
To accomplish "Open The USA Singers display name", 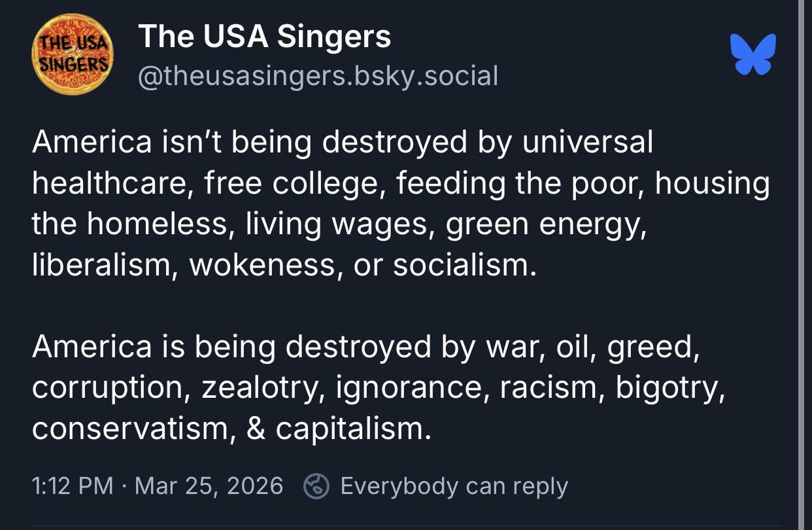I will click(x=264, y=37).
